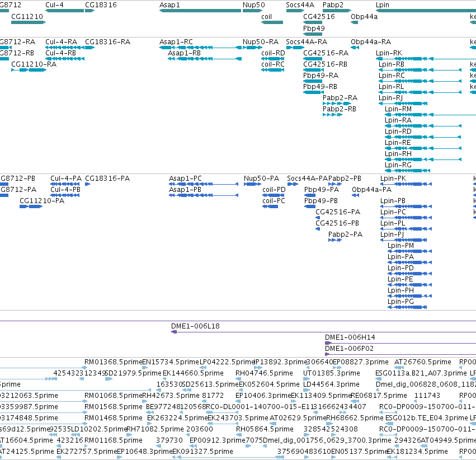This screenshot has width=476, height=460.
Task: Select transcript CG42516-RA
Action: coord(313,59)
